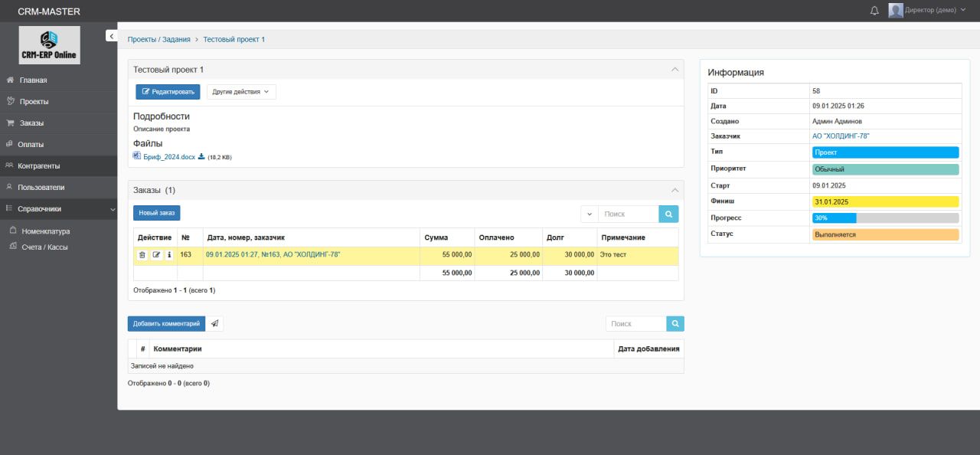Screen dimensions: 980x455
Task: Click the paper plane send icon
Action: 215,324
